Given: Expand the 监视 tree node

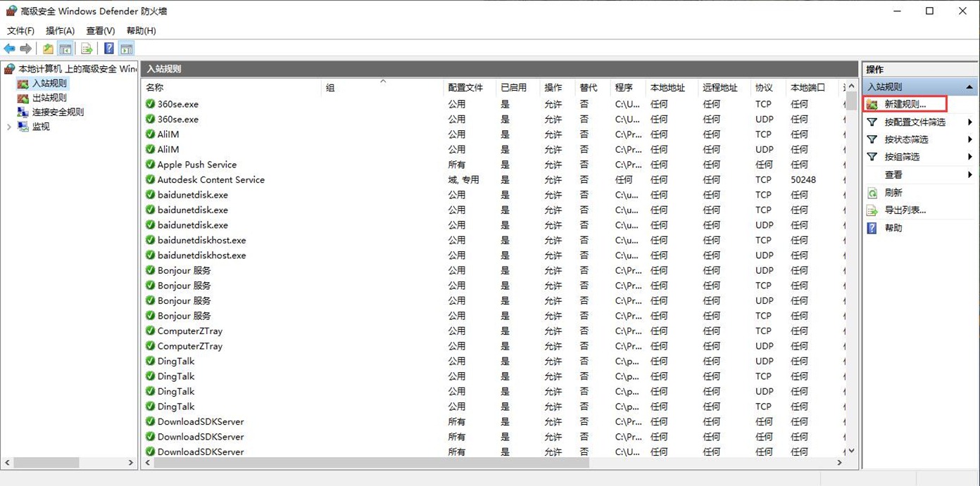Looking at the screenshot, I should [9, 127].
